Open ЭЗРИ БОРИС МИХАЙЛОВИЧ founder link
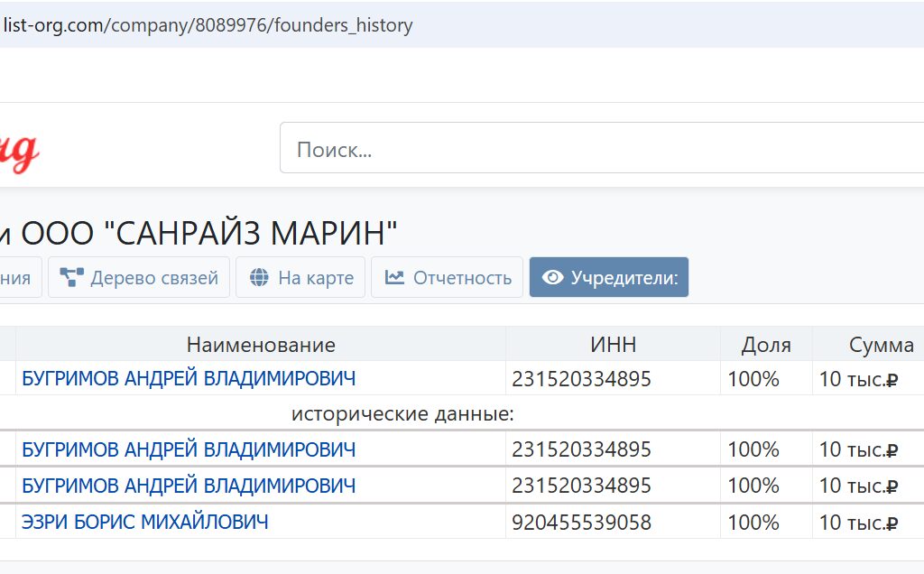Viewport: 924px width, 574px height. click(144, 522)
